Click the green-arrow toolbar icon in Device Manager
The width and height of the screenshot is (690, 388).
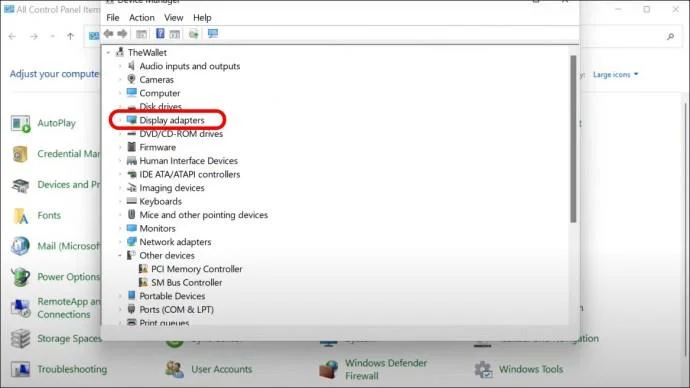[x=194, y=34]
